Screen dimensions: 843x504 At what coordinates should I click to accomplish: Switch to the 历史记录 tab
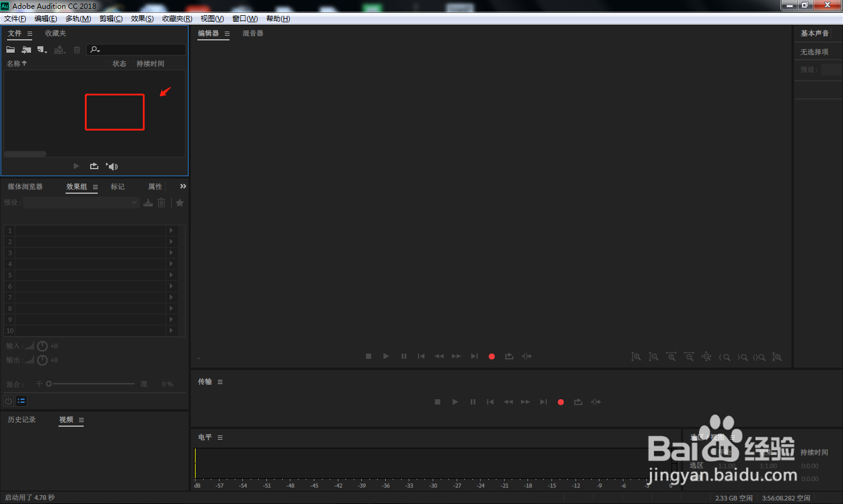coord(22,420)
